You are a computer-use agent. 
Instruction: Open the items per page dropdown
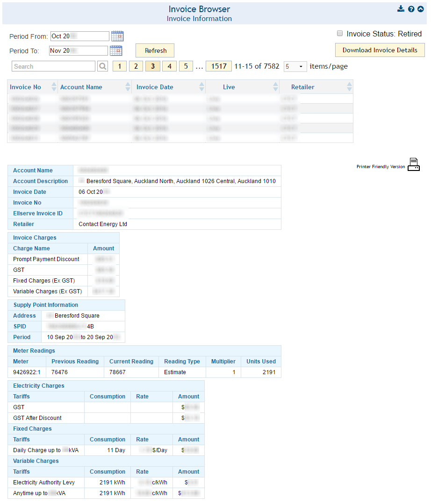click(x=295, y=66)
